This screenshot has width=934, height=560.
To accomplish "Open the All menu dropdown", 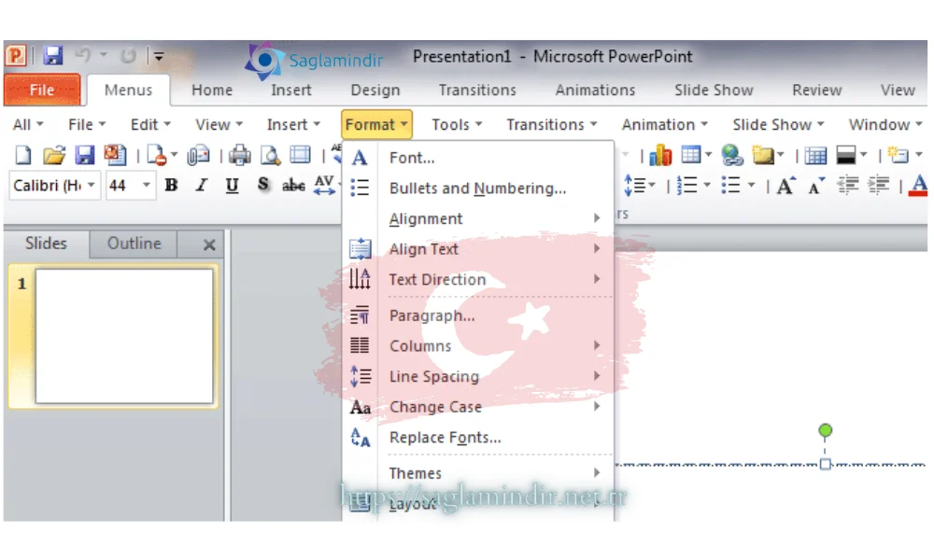I will coord(28,124).
